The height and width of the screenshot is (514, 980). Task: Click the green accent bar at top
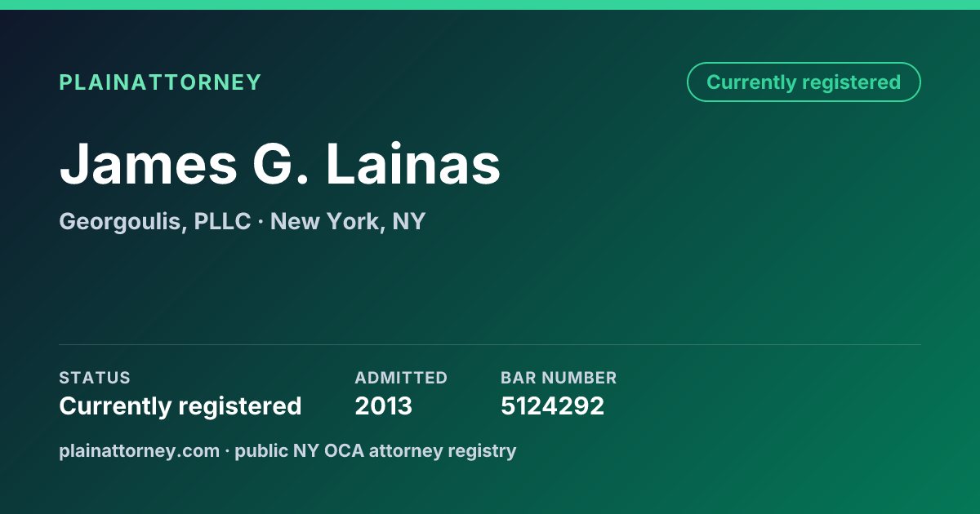(490, 5)
